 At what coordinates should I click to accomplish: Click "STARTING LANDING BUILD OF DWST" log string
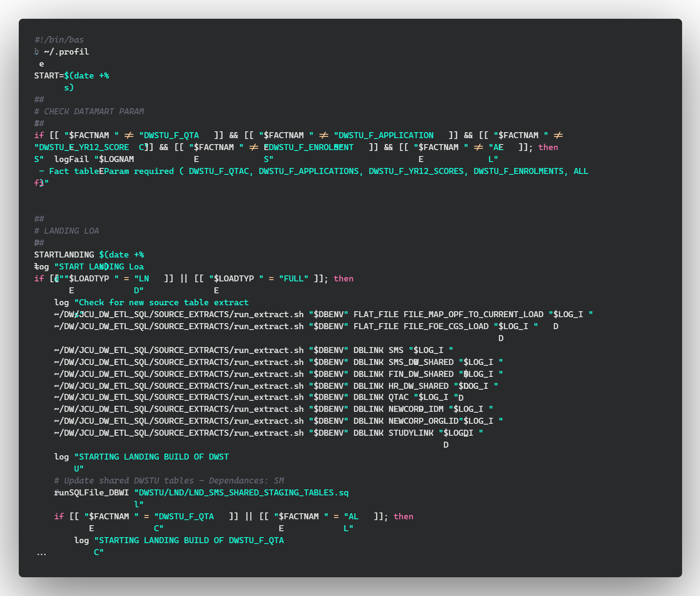(x=151, y=457)
